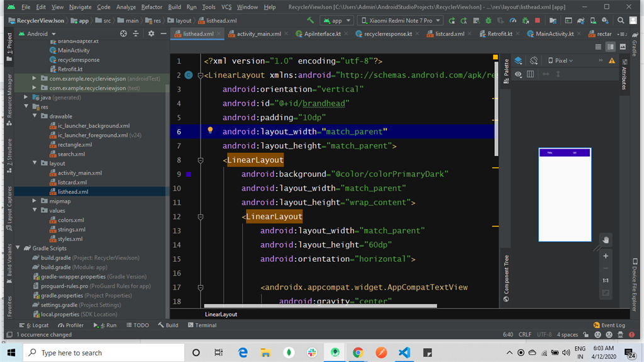Open the Refactor menu
This screenshot has height=362, width=644.
click(152, 7)
